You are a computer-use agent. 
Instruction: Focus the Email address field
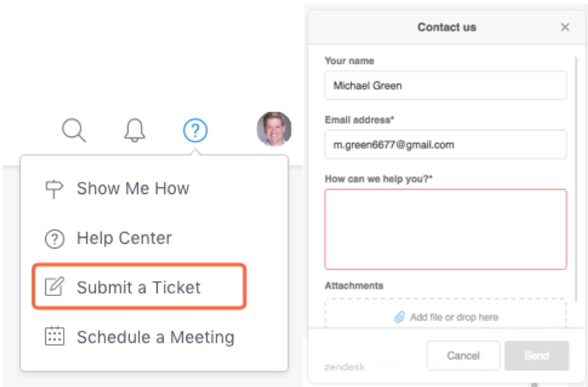[x=445, y=145]
